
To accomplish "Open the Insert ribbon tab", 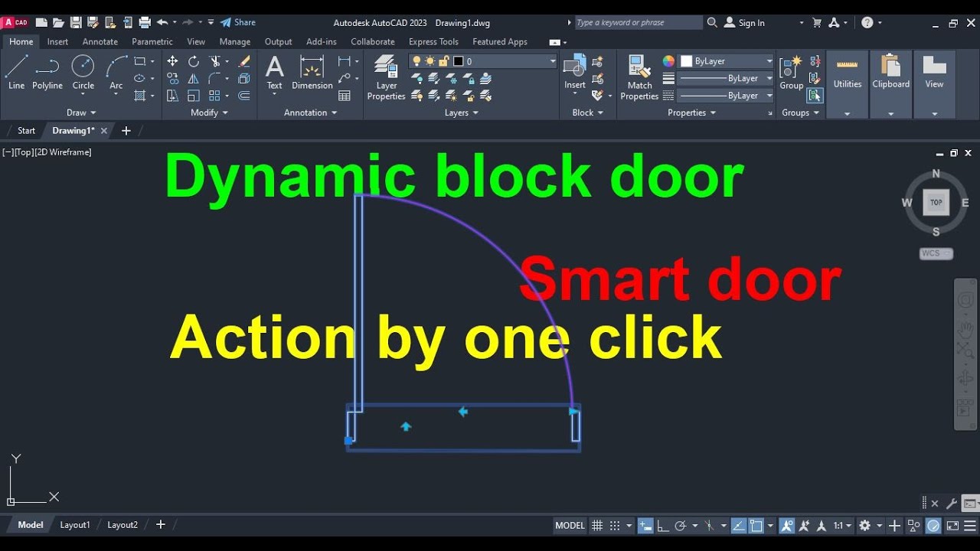I will (x=57, y=42).
